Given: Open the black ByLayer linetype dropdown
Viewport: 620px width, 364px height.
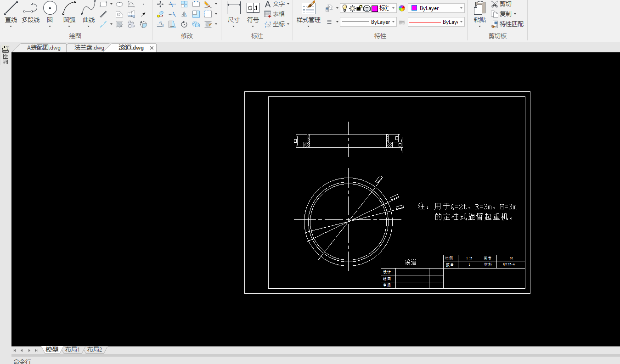Looking at the screenshot, I should (368, 22).
